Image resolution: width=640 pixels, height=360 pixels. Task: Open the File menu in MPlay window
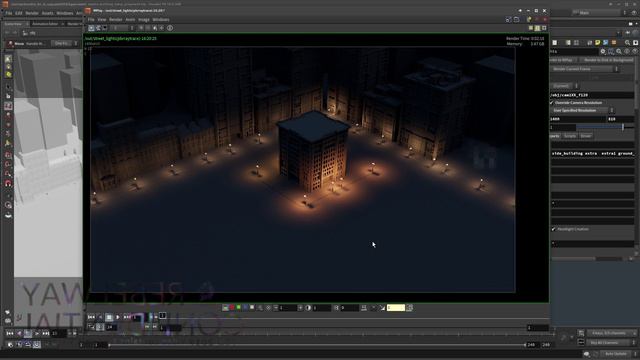tap(91, 20)
